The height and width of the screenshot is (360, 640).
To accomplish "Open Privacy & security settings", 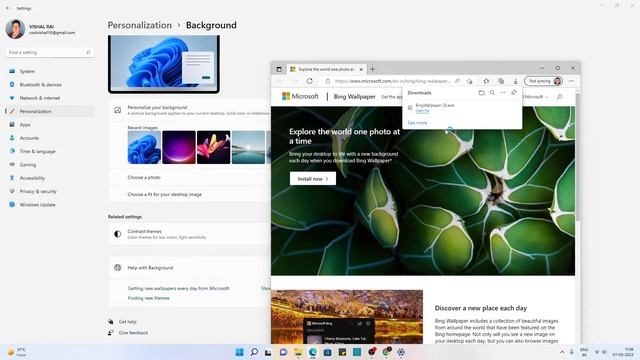I will (38, 191).
